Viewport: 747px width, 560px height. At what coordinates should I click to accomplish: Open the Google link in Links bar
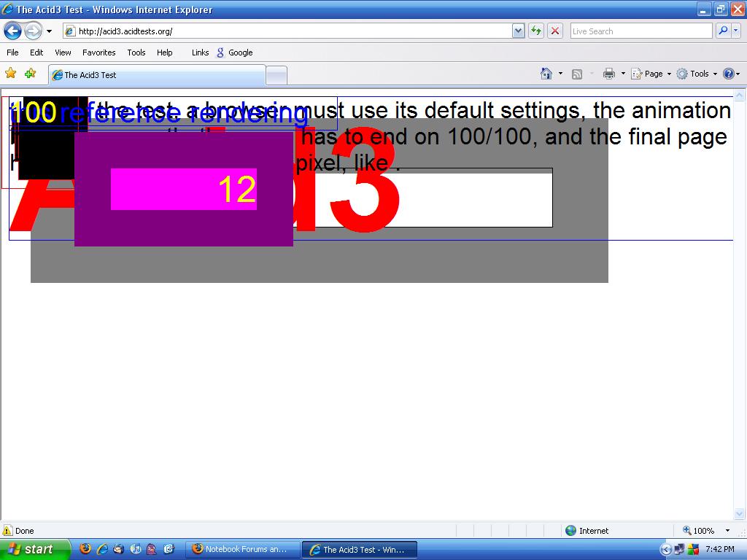click(235, 52)
